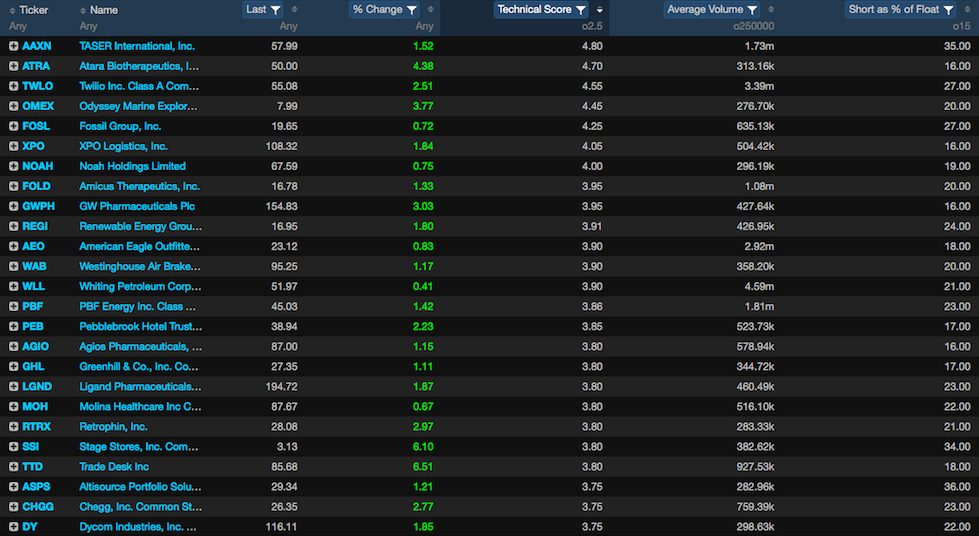Expand the ATRA row plus icon
The image size is (979, 536).
tap(13, 66)
